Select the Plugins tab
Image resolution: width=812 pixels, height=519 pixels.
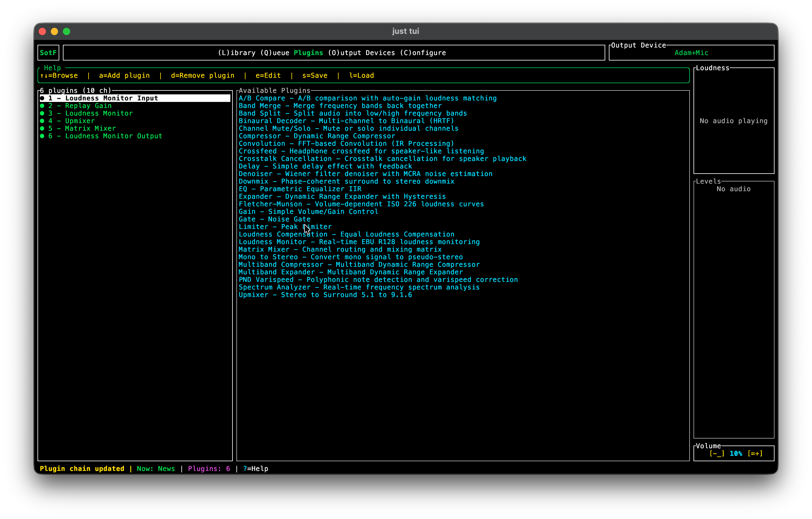coord(308,53)
